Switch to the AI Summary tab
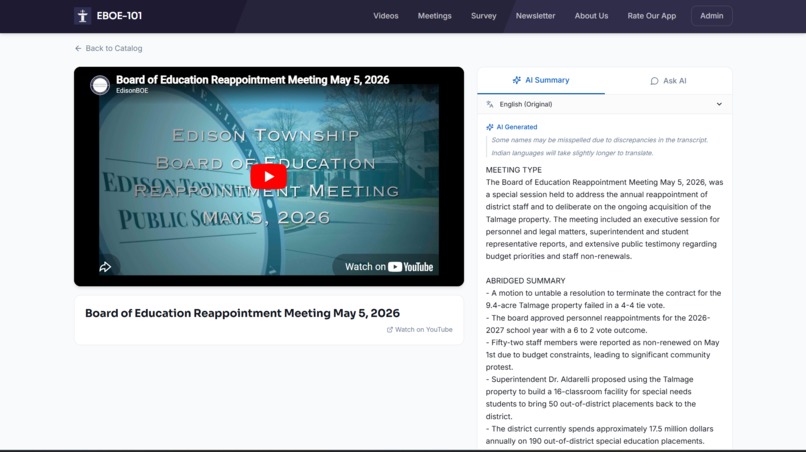806x452 pixels. pyautogui.click(x=541, y=80)
